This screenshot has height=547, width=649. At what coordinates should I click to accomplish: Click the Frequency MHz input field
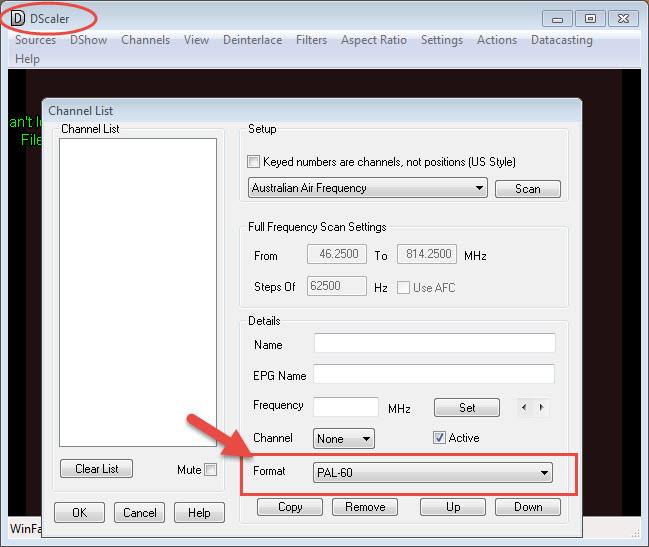click(x=346, y=407)
